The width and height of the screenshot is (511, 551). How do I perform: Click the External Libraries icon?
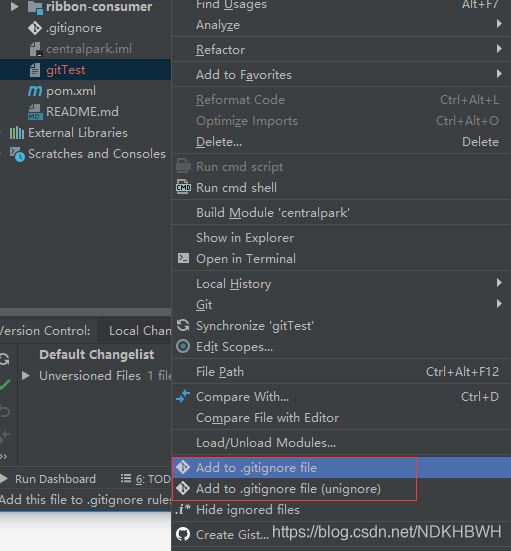(17, 133)
